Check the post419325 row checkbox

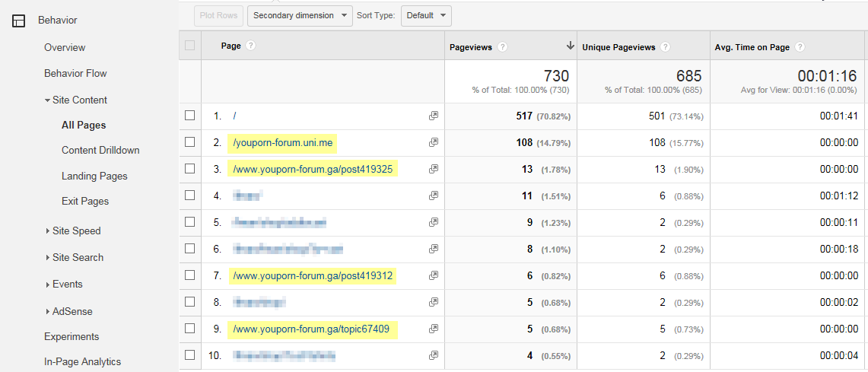(190, 168)
